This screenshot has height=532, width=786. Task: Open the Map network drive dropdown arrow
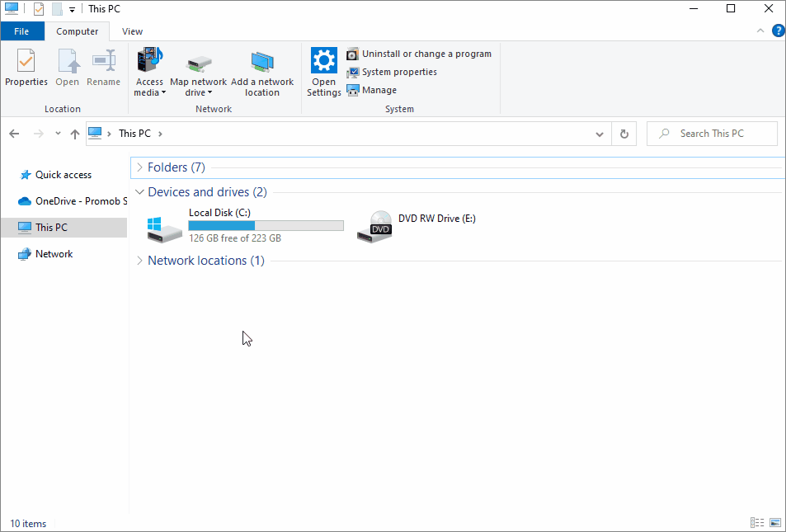(x=210, y=92)
